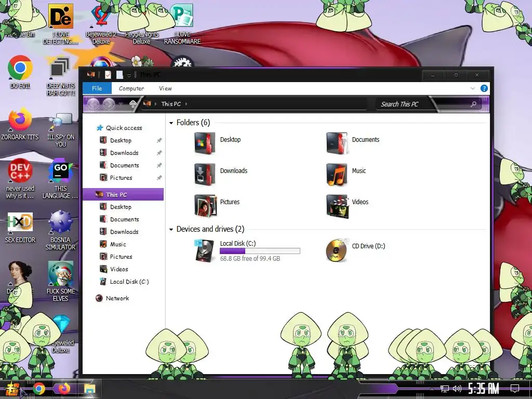This screenshot has width=532, height=399.
Task: Select BOSNIA SIMULATOR desktop shortcut
Action: (x=60, y=230)
